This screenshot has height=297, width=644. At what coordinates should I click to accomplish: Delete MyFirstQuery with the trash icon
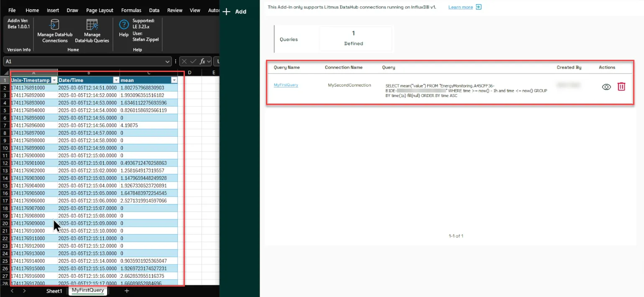tap(621, 87)
